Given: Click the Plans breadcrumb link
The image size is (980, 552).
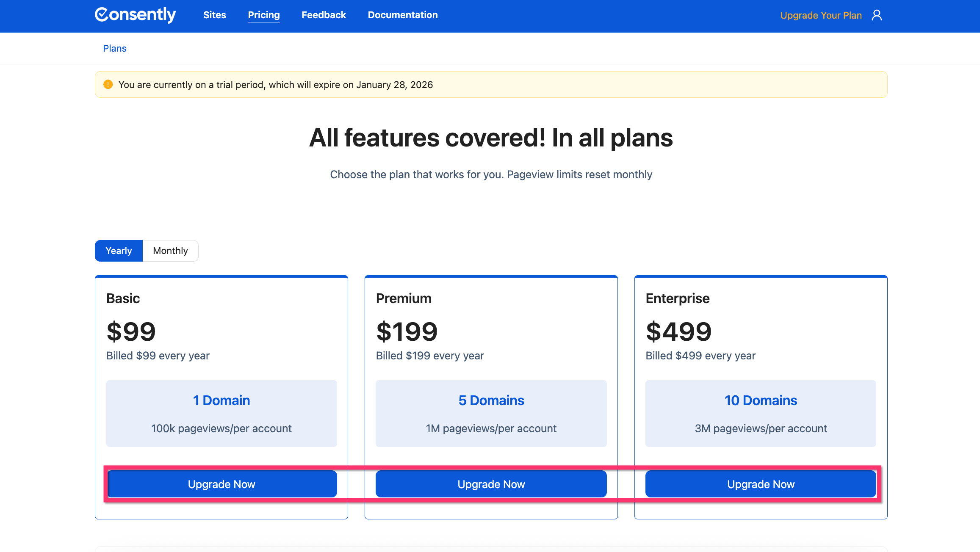Looking at the screenshot, I should point(115,48).
